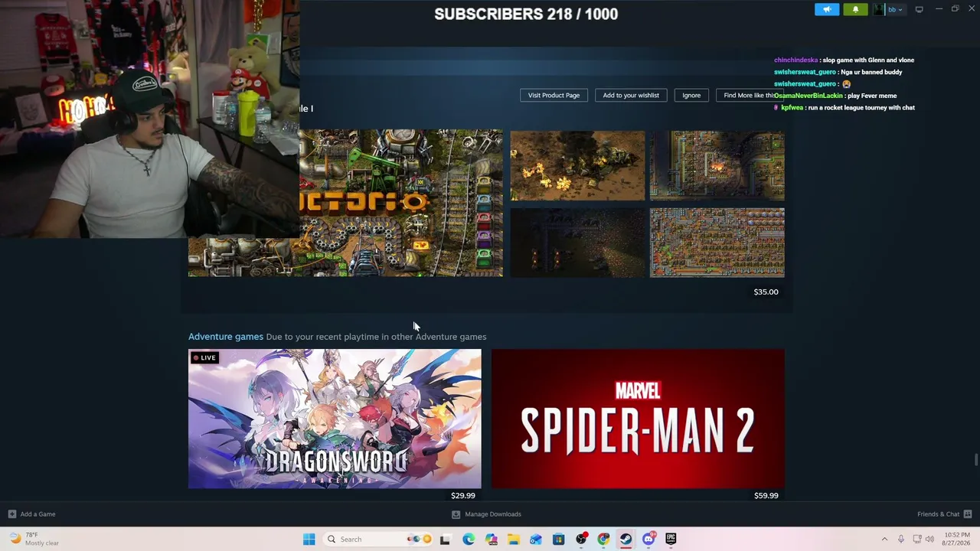Switch to Google Chrome on taskbar
The image size is (980, 551).
click(x=603, y=540)
